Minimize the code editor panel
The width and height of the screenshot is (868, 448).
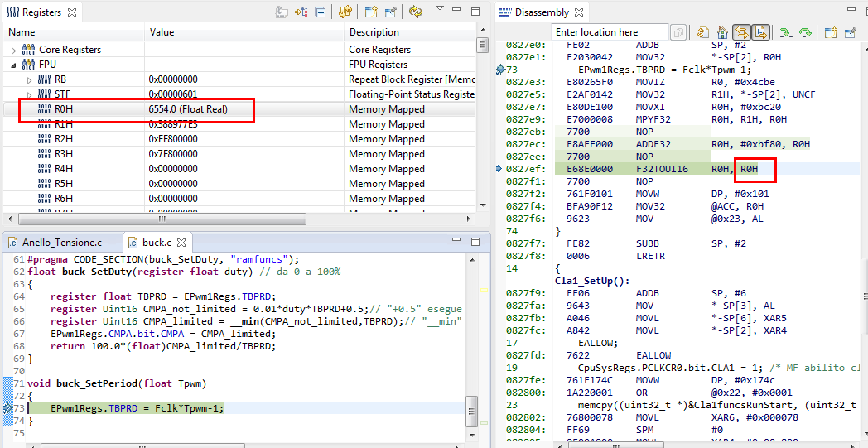[x=456, y=240]
